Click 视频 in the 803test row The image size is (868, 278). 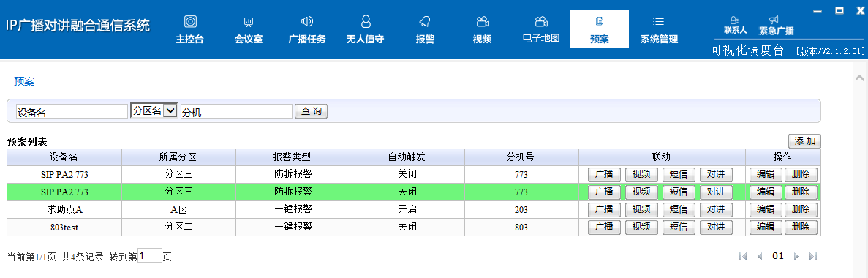click(641, 227)
